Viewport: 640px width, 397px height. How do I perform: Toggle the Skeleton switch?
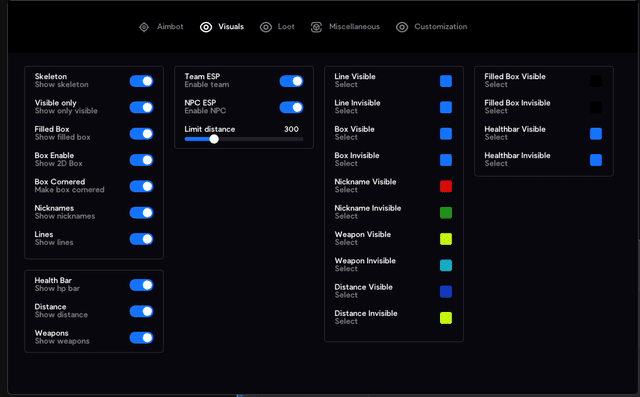point(141,81)
